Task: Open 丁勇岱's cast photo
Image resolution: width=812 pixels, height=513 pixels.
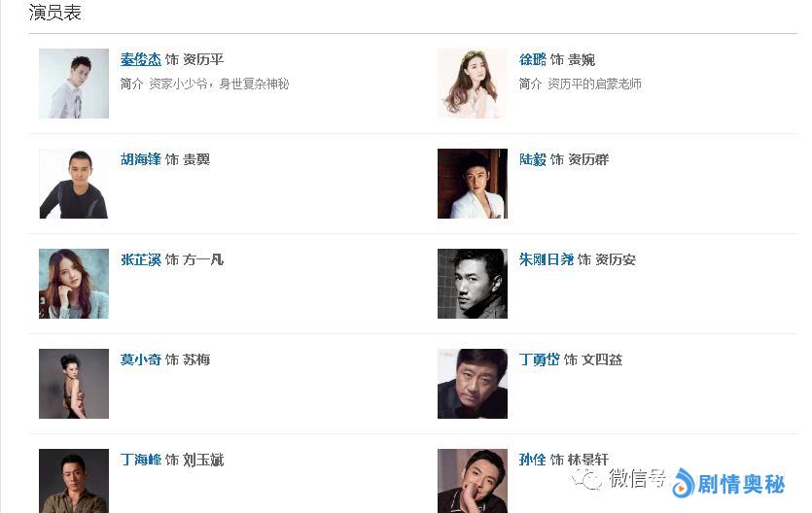Action: tap(473, 384)
